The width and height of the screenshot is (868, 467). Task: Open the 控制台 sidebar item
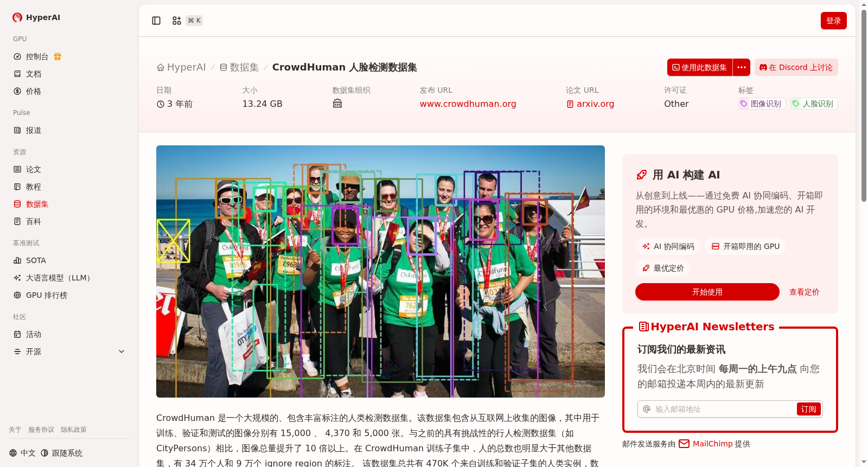pyautogui.click(x=69, y=56)
